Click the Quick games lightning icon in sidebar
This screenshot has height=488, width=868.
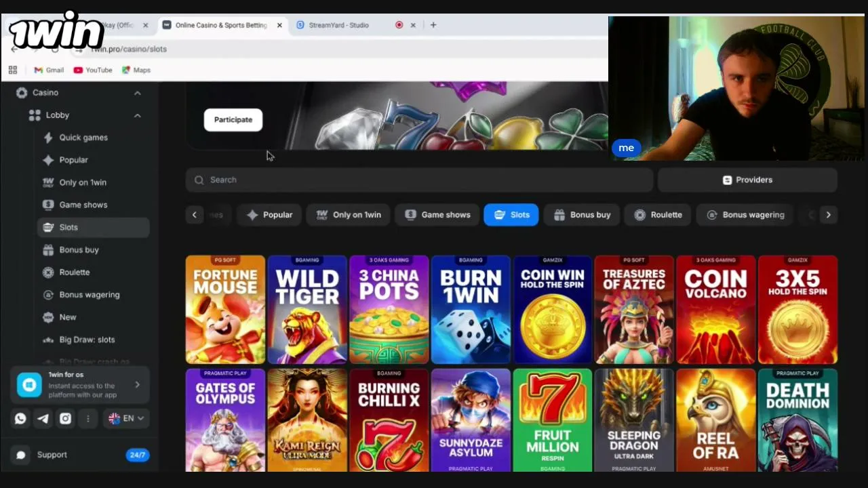pyautogui.click(x=48, y=138)
